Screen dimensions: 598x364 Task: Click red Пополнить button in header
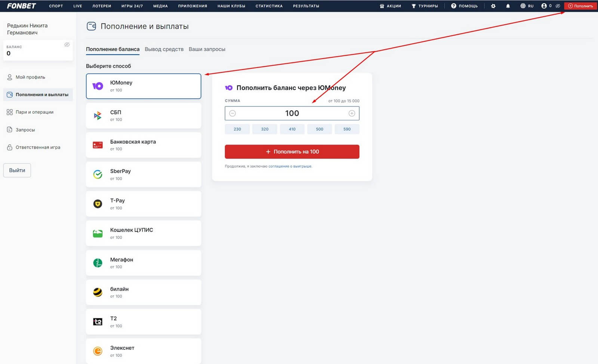tap(580, 6)
